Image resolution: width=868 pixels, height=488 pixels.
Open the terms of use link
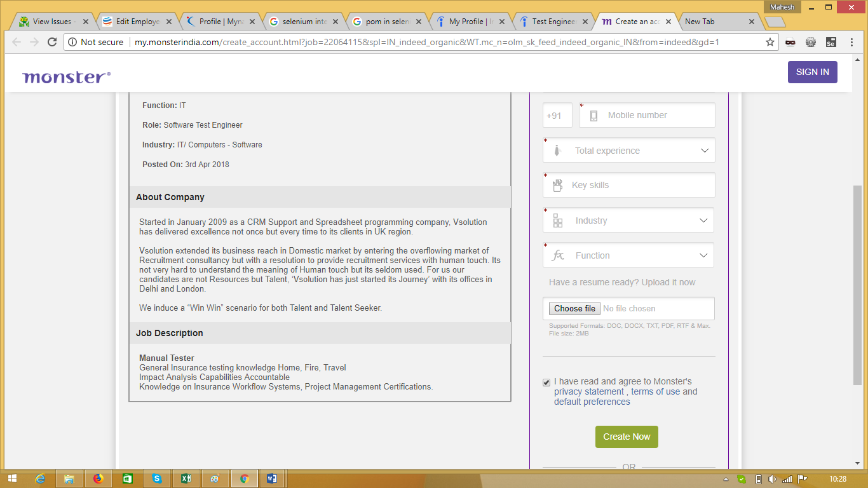[x=656, y=391]
